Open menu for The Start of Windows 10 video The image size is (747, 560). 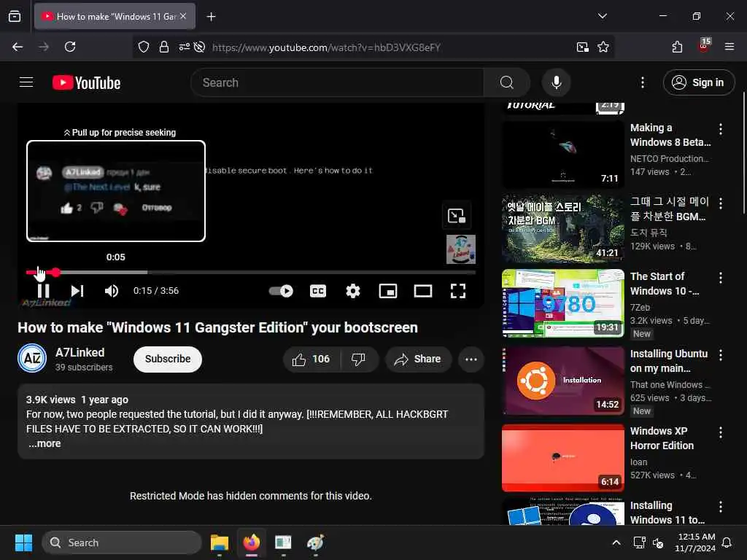[x=720, y=278]
